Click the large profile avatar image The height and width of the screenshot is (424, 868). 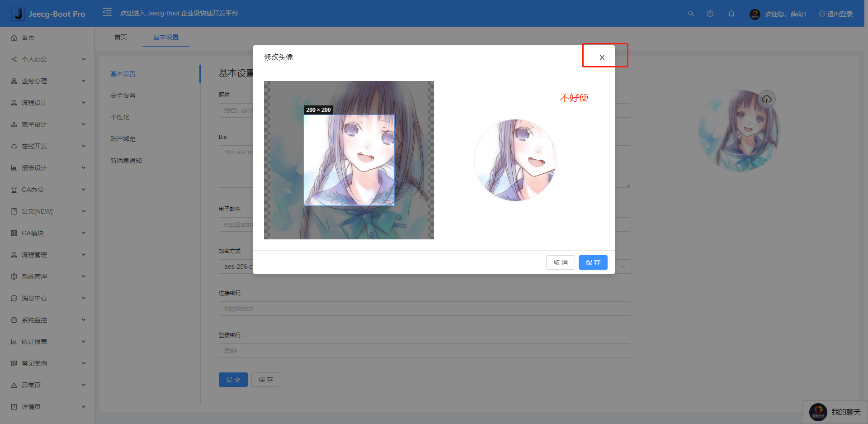739,130
